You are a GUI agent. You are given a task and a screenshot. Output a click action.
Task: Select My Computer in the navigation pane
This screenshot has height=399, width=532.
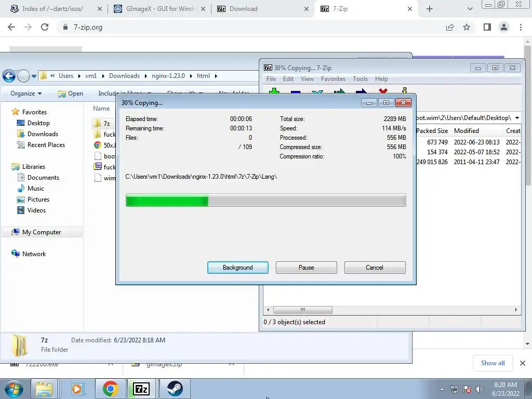pos(42,232)
